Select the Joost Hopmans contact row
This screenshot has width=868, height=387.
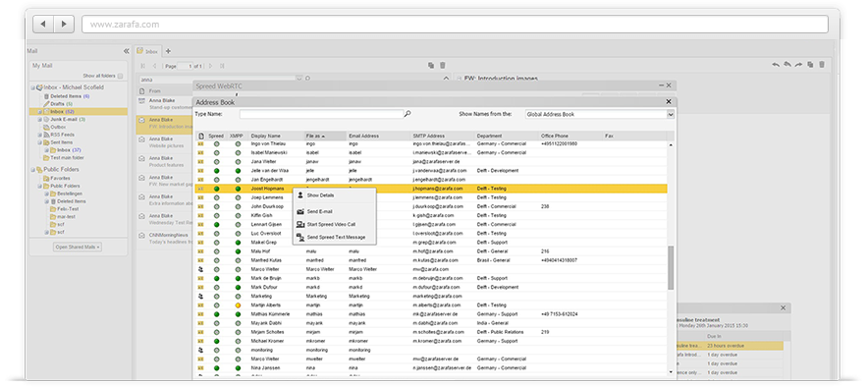point(432,189)
